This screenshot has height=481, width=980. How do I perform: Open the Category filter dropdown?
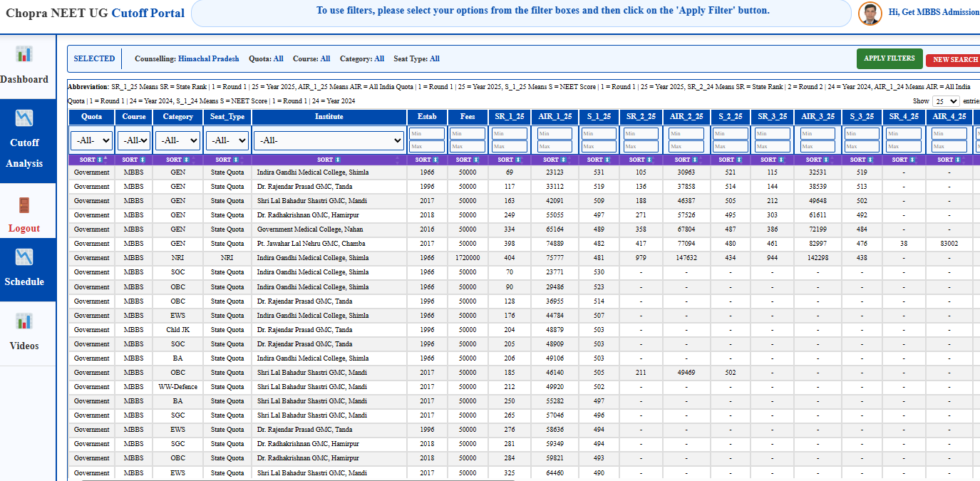point(177,141)
